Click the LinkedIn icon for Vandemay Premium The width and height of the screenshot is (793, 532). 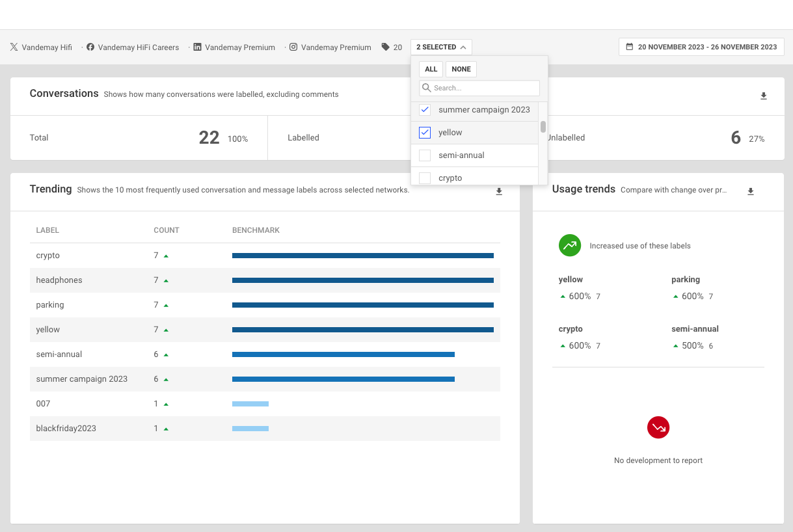pos(197,47)
